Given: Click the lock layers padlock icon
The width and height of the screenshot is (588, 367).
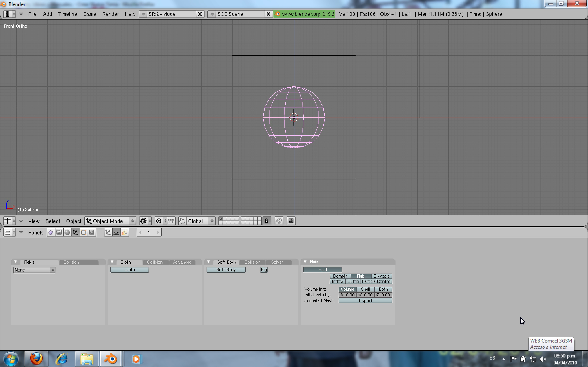Looking at the screenshot, I should 266,221.
